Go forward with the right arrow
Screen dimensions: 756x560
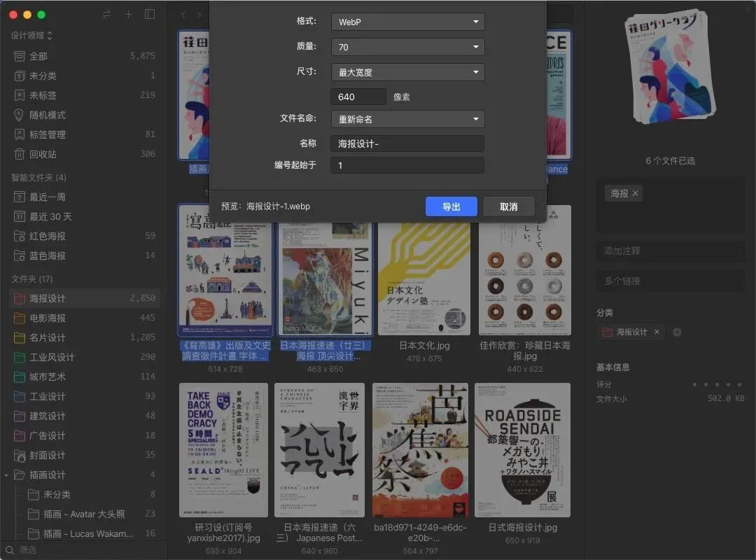pos(199,15)
